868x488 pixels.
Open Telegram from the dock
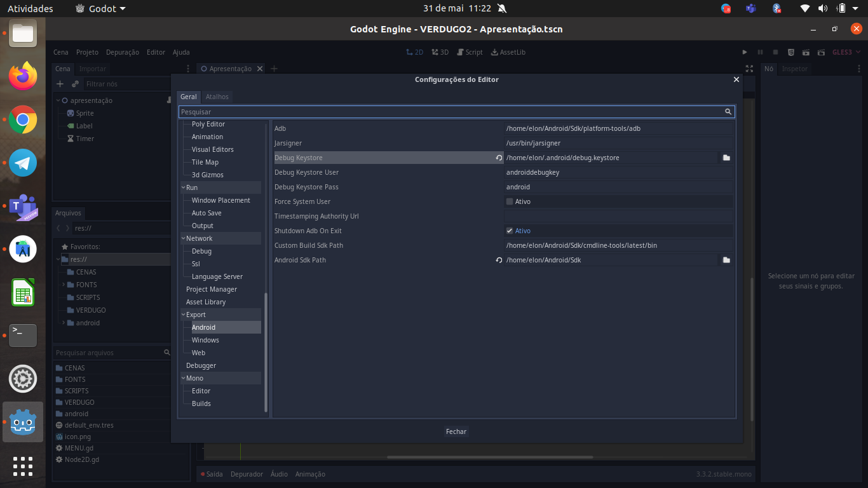pyautogui.click(x=23, y=163)
